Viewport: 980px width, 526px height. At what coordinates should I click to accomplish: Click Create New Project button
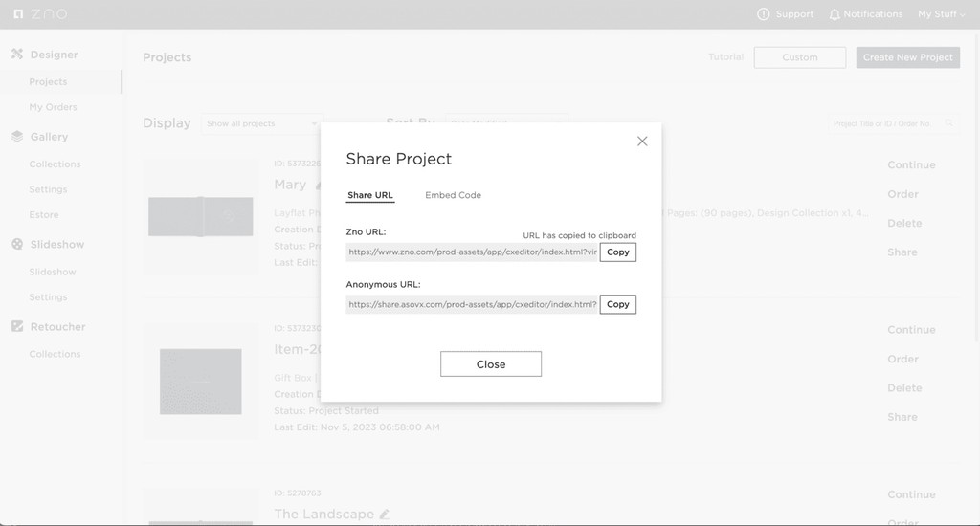tap(907, 57)
